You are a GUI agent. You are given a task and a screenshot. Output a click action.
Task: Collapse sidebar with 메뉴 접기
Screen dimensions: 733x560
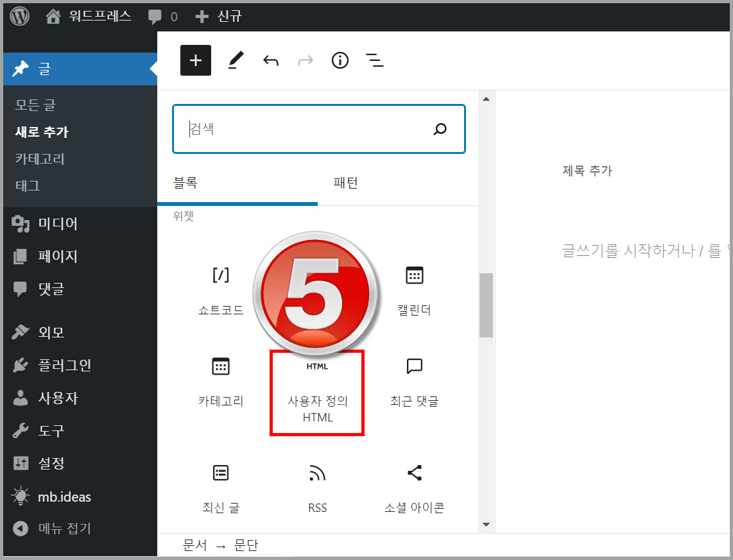pyautogui.click(x=80, y=528)
